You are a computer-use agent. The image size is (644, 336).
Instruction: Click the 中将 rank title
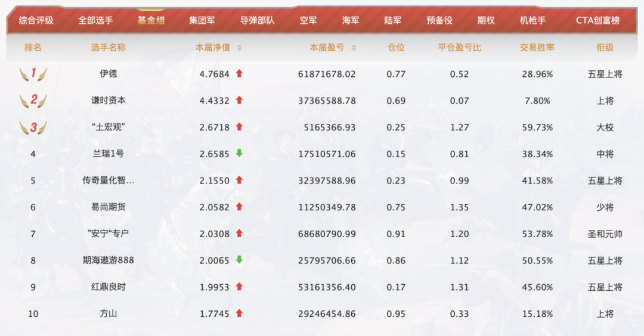(x=605, y=154)
